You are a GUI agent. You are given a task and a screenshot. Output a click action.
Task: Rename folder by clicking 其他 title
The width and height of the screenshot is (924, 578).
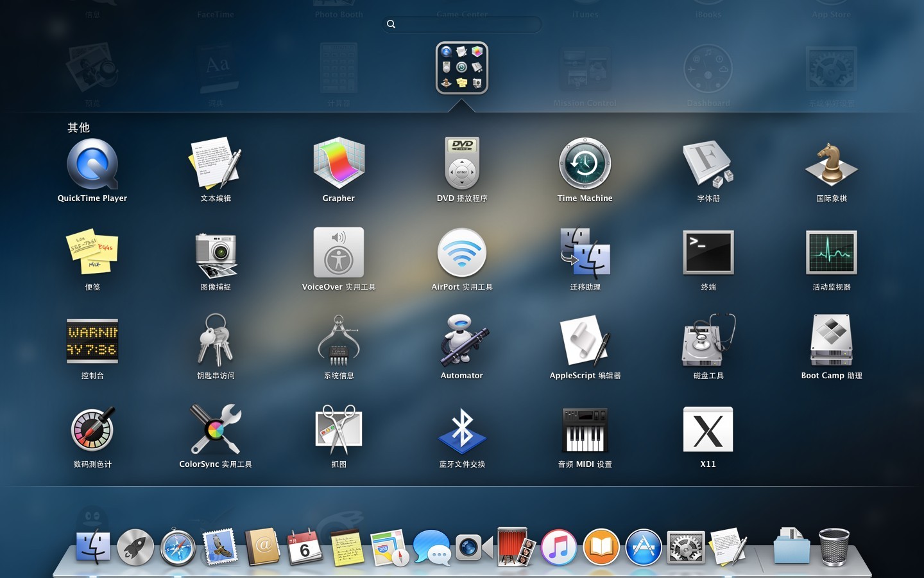point(78,127)
